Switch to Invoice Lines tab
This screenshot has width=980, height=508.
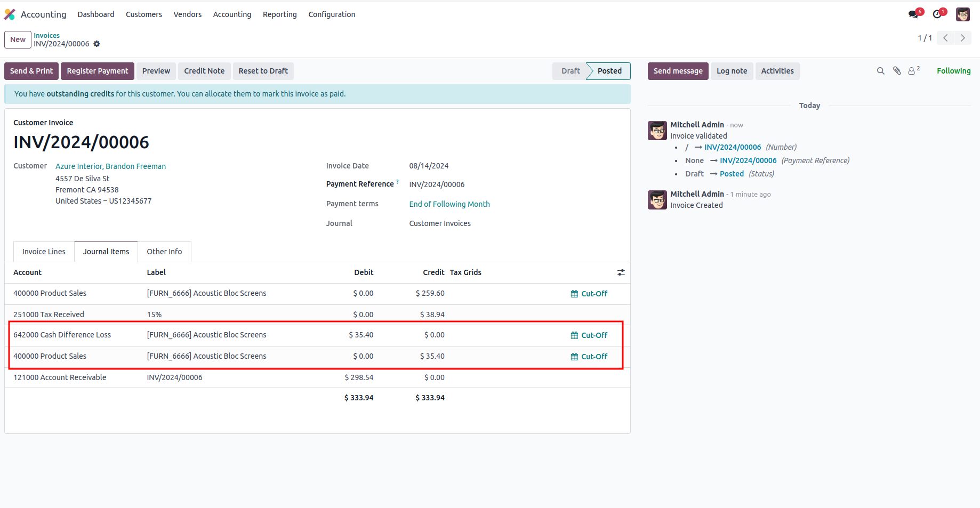click(x=44, y=252)
